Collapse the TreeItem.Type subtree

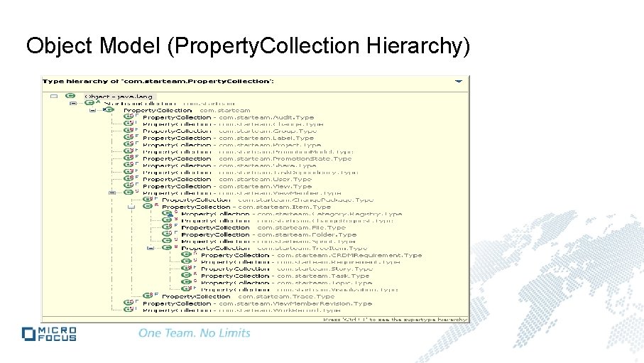tap(151, 249)
